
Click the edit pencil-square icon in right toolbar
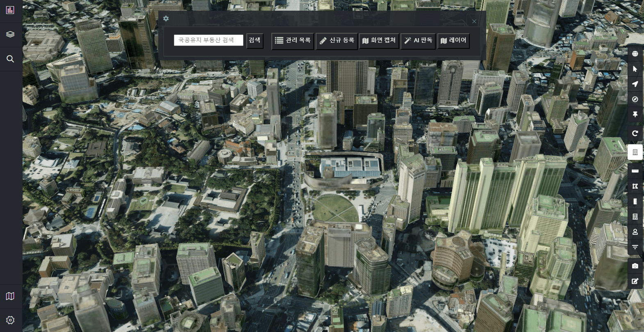point(635,281)
